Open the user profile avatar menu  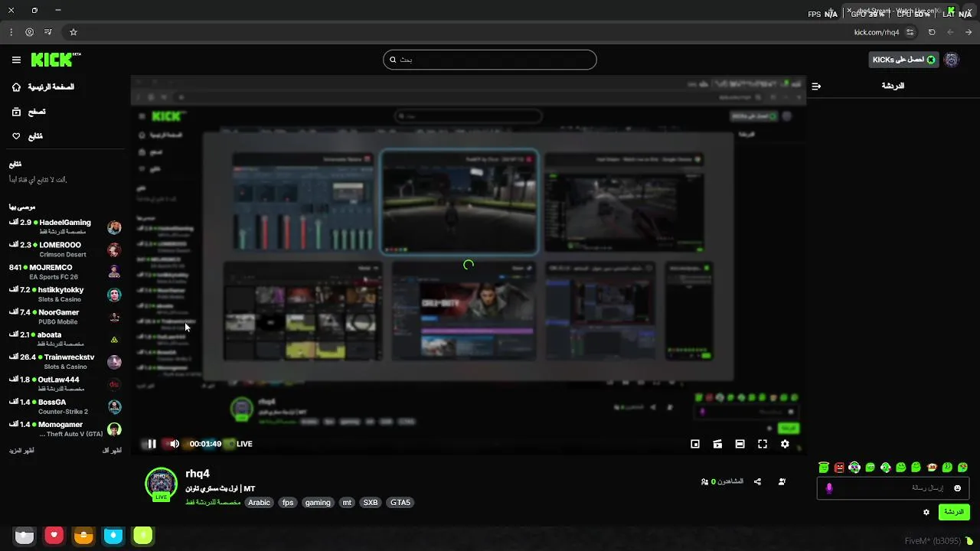coord(952,60)
